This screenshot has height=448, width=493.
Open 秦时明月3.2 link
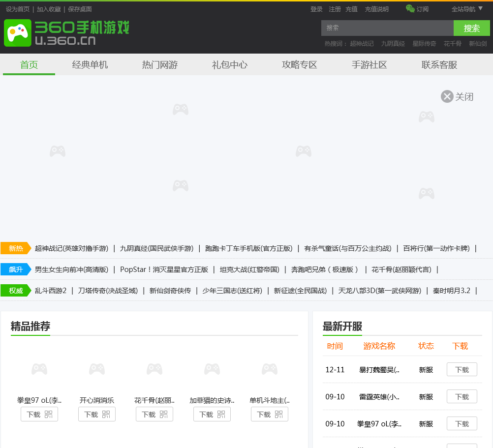(x=452, y=291)
